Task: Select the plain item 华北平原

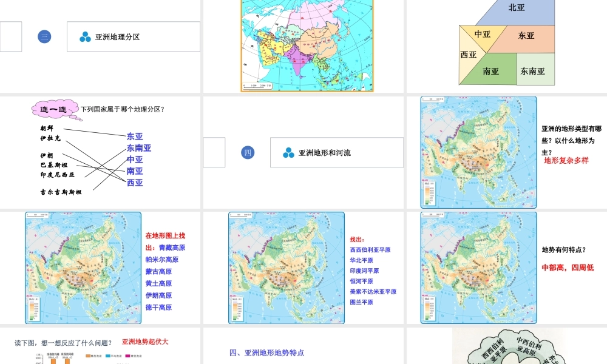Action: (x=362, y=260)
